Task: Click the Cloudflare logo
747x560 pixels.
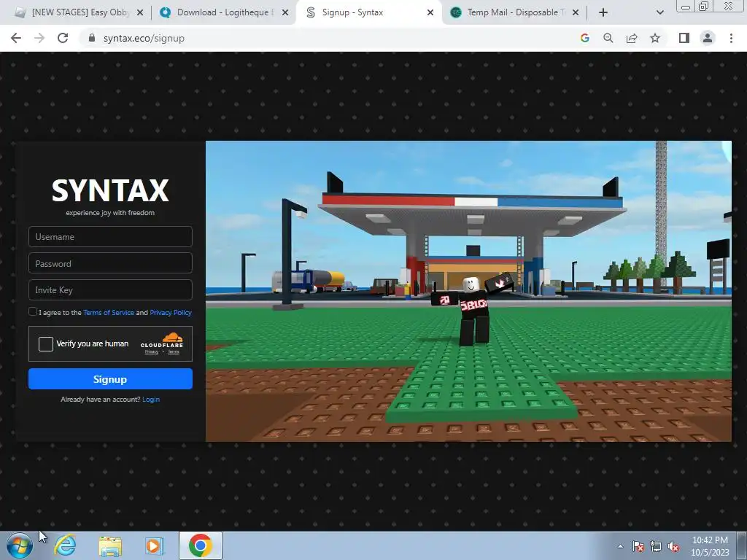Action: (x=161, y=341)
